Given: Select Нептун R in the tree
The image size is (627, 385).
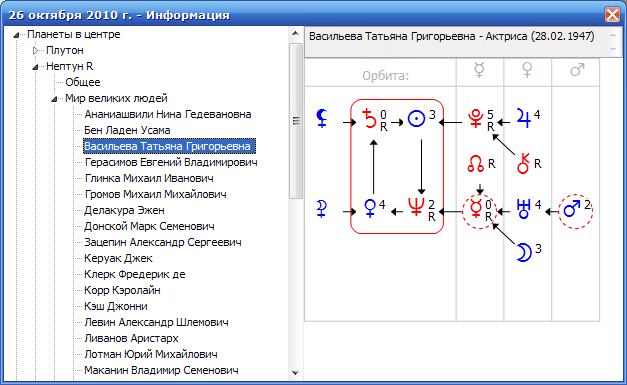Looking at the screenshot, I should 70,66.
